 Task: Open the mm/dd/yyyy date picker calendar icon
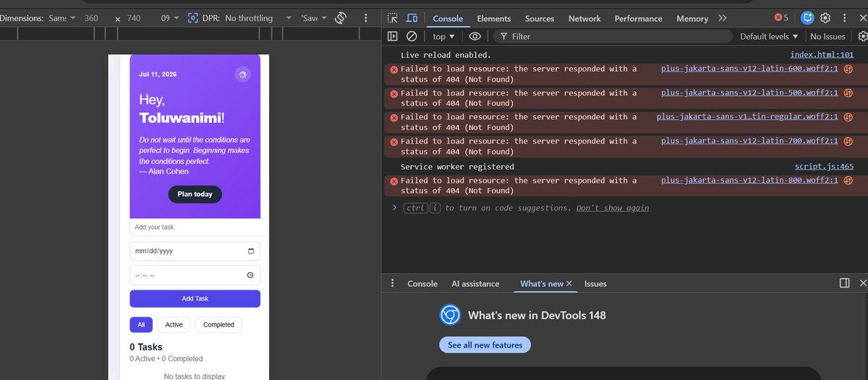(x=251, y=251)
